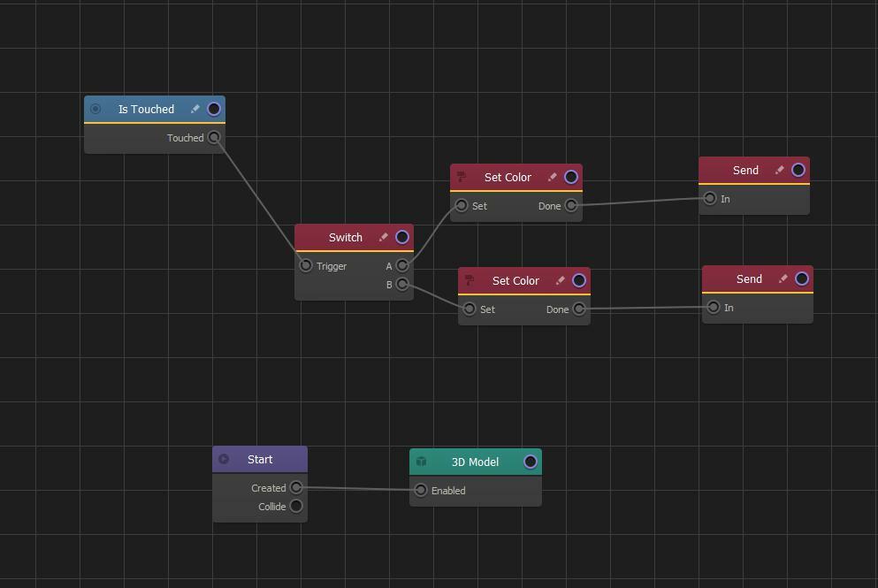Click the Done output on the upper Set Color
The height and width of the screenshot is (588, 878).
[571, 204]
